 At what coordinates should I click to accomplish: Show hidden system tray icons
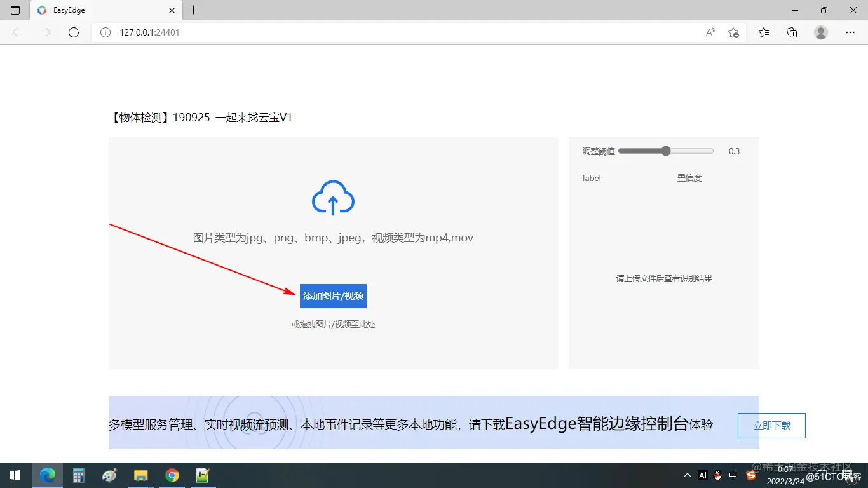(x=688, y=475)
